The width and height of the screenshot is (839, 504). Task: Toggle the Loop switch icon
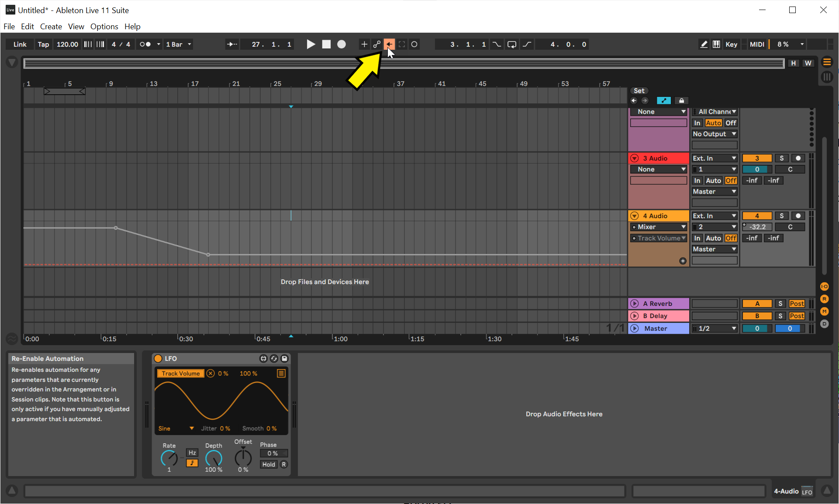coord(512,44)
